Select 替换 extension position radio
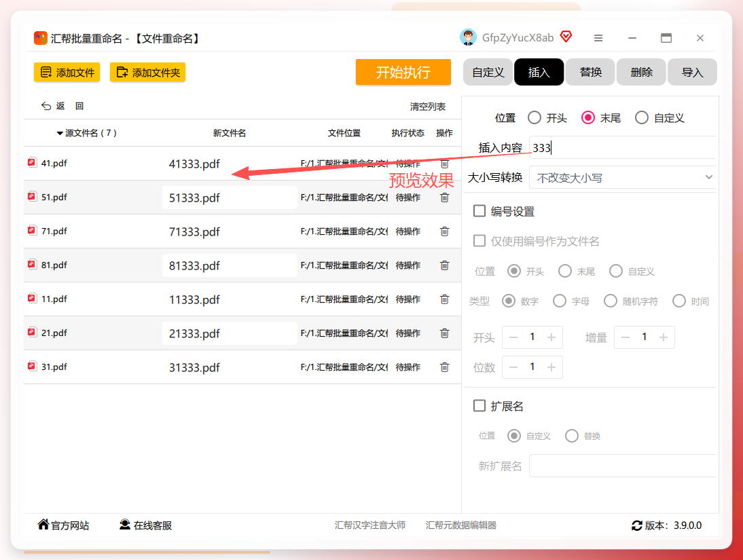743x560 pixels. [x=571, y=436]
